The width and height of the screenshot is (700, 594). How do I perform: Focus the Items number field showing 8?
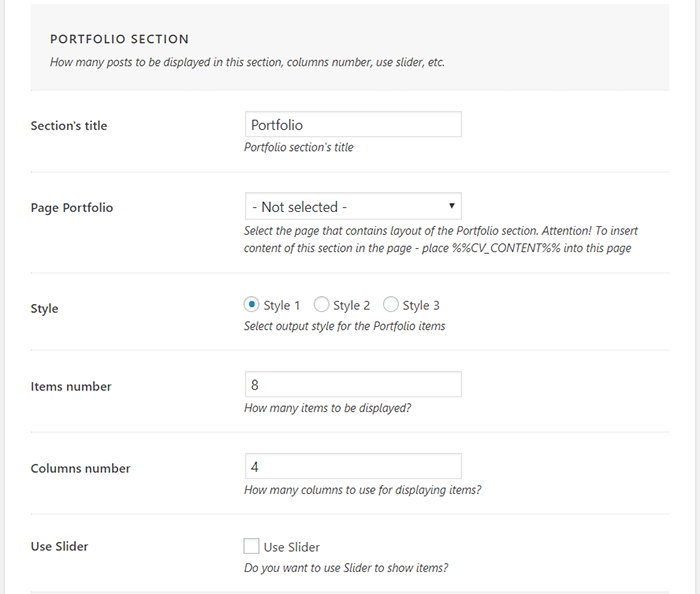point(352,385)
